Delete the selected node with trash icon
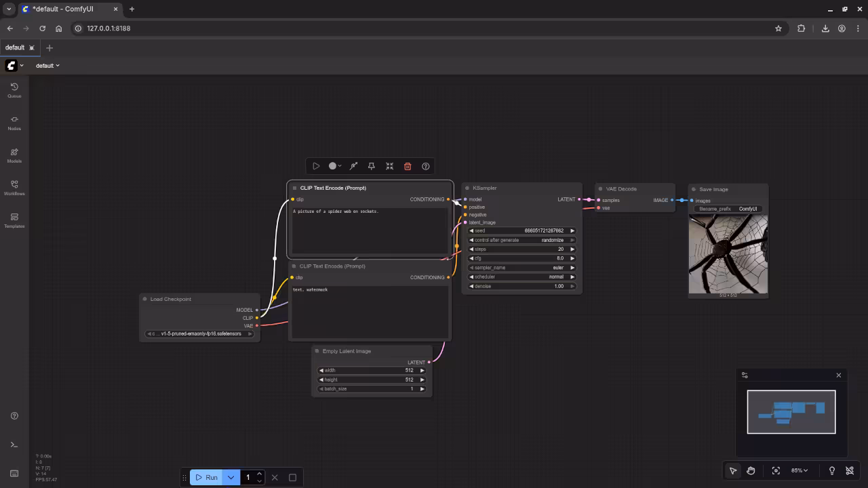The height and width of the screenshot is (488, 868). coord(408,166)
